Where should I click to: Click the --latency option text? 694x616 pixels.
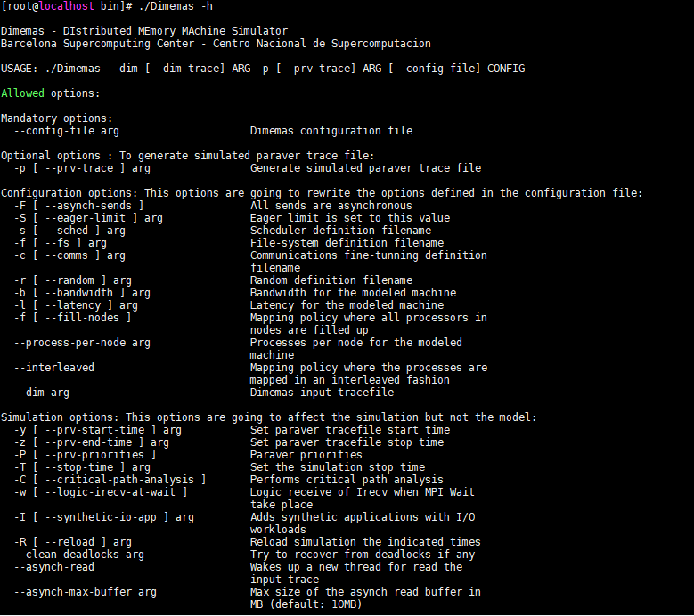click(72, 305)
